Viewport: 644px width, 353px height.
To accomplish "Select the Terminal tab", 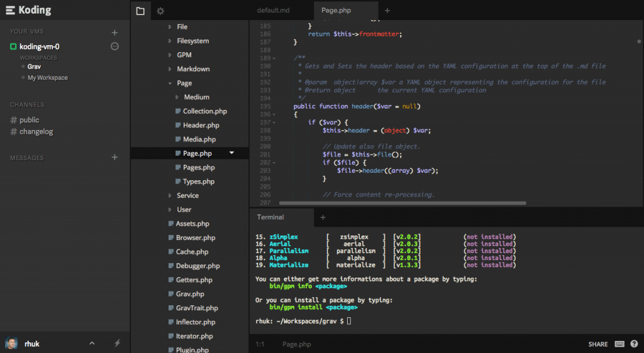I will point(270,217).
